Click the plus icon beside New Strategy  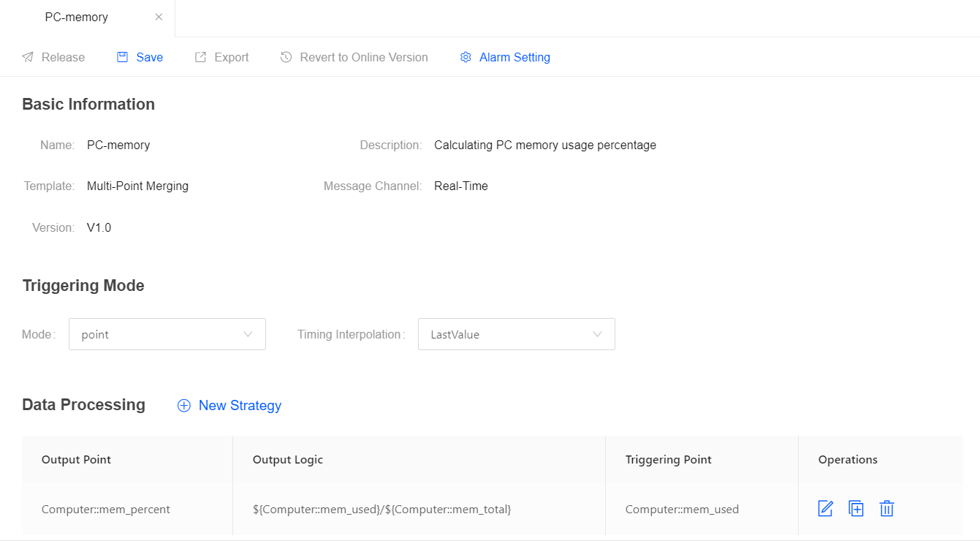(x=184, y=406)
